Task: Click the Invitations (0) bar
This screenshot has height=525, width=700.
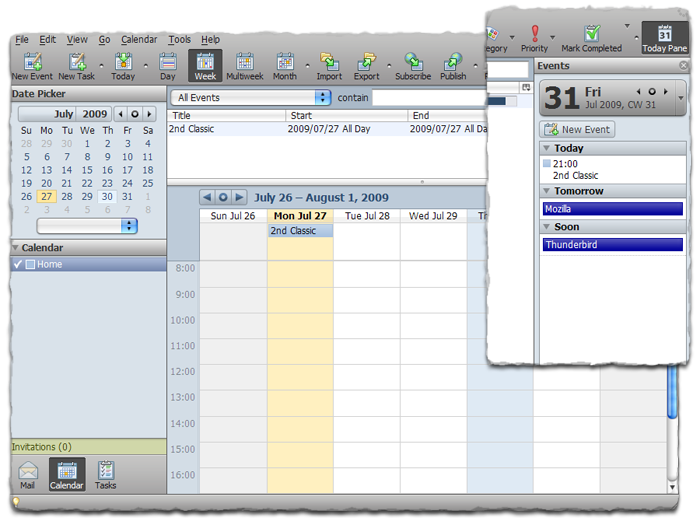Action: [x=89, y=447]
